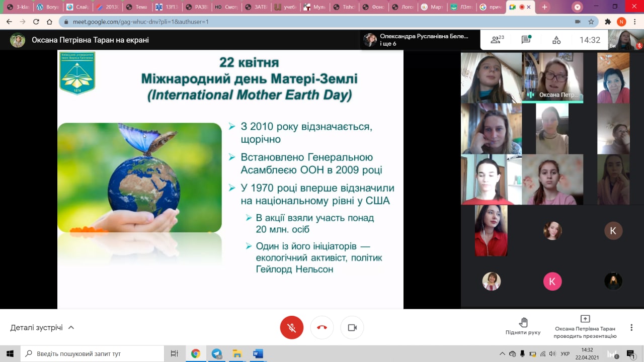Raise hand with Підняти руку

(523, 327)
